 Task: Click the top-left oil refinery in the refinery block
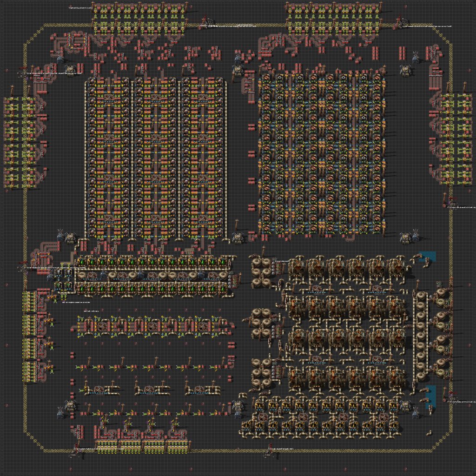[x=296, y=266]
